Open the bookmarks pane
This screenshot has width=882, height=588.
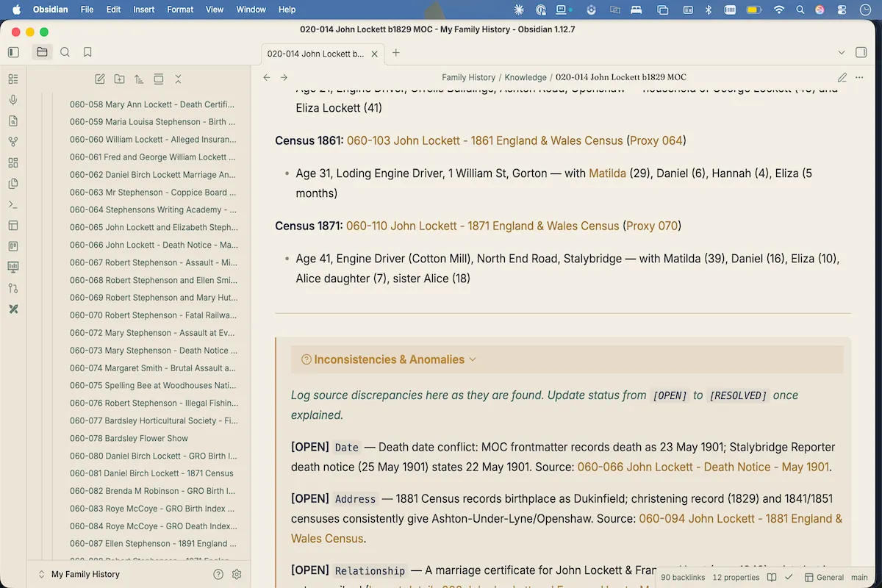[87, 52]
